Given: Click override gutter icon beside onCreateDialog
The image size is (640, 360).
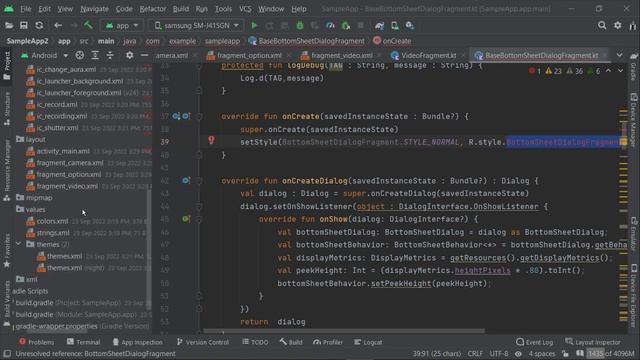Looking at the screenshot, I should tap(186, 180).
